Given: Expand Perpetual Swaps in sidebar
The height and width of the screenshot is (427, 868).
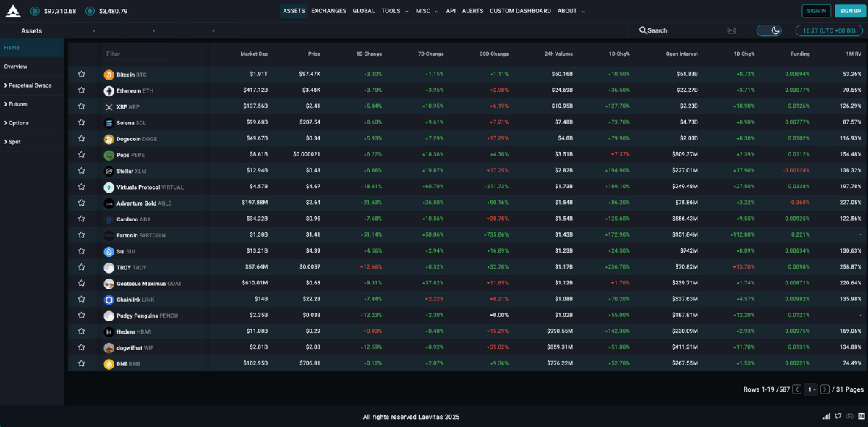Looking at the screenshot, I should point(28,85).
